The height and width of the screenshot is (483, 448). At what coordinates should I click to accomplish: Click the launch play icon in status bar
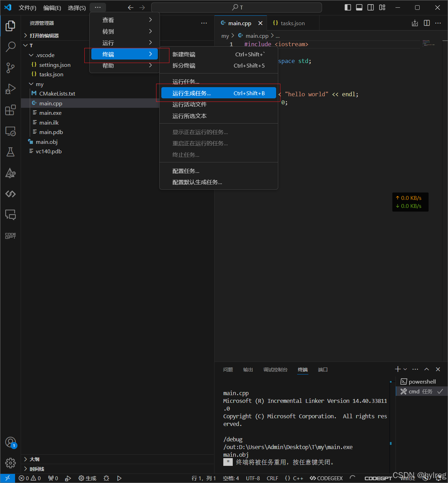[x=119, y=478]
